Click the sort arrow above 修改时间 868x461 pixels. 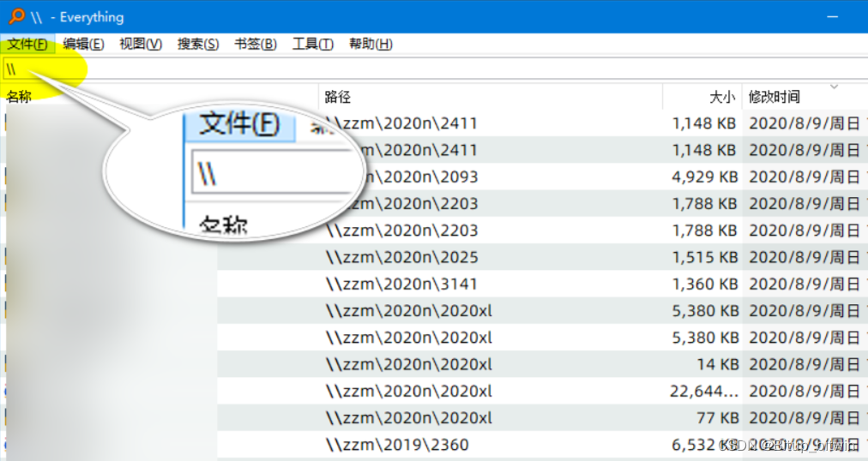834,87
